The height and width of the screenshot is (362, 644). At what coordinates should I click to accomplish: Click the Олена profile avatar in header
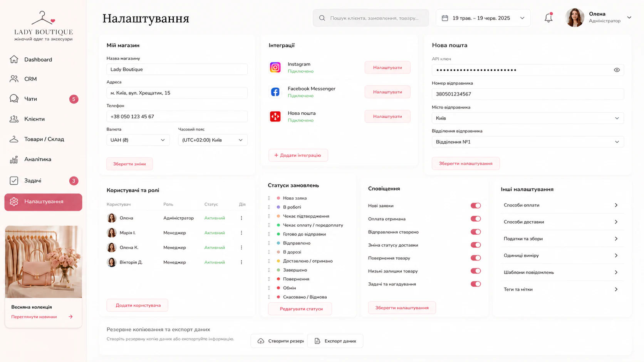(x=575, y=18)
